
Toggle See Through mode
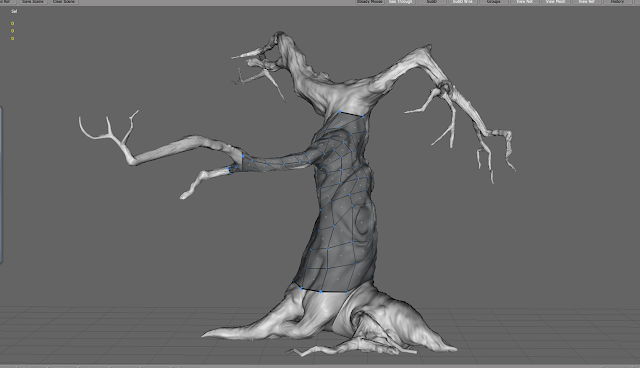click(400, 2)
